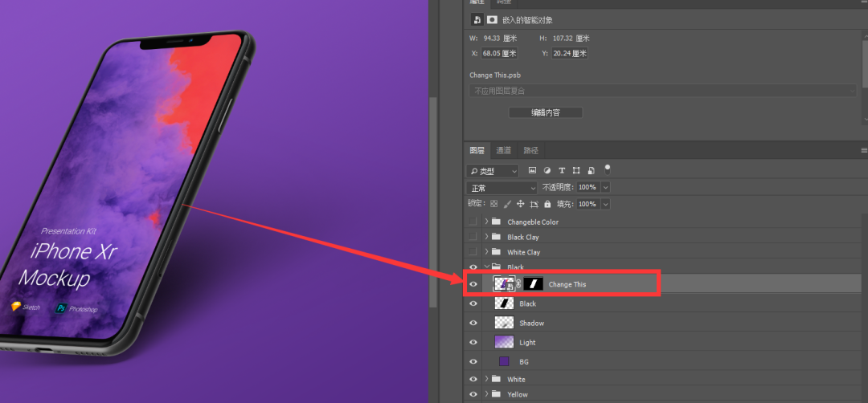This screenshot has height=403, width=868.
Task: Open the 填充 fill slider arrow
Action: 605,204
